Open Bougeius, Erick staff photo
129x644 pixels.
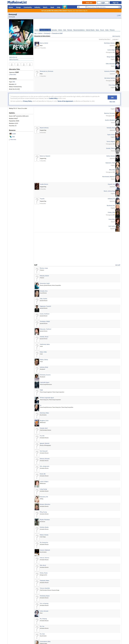[37, 423]
